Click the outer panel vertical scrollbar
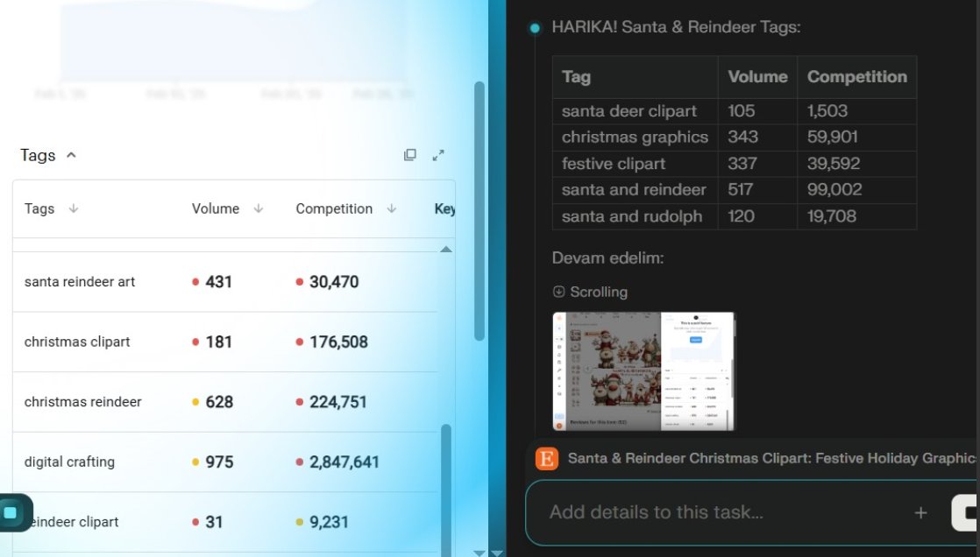 479,211
